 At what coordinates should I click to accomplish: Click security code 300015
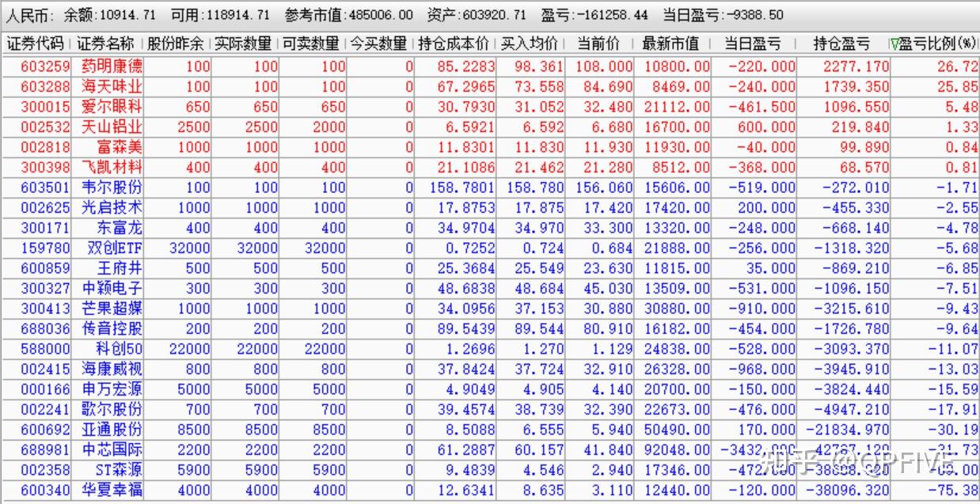(45, 107)
